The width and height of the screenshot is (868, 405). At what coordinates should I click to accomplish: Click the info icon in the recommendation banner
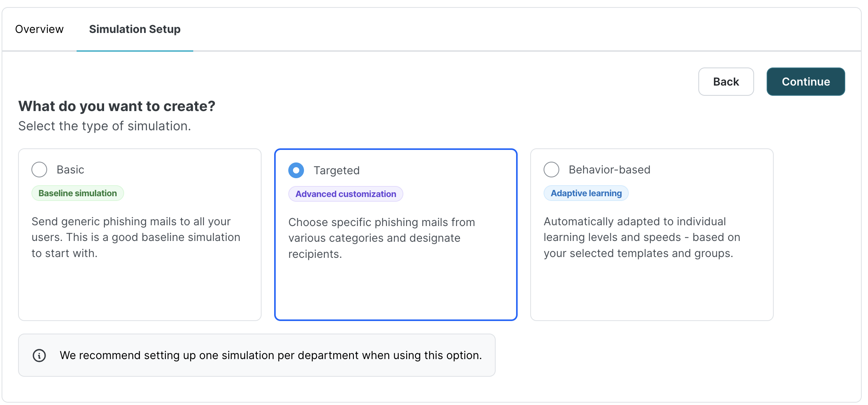(39, 356)
